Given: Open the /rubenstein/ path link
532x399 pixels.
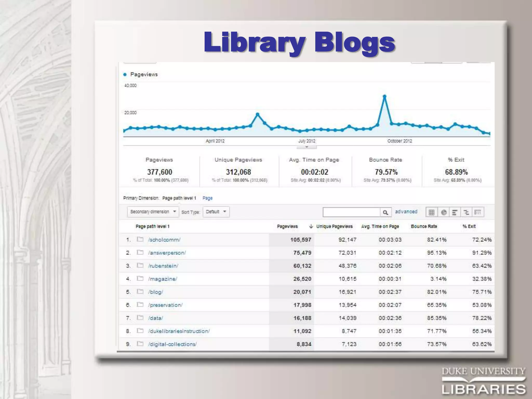Looking at the screenshot, I should tap(163, 266).
